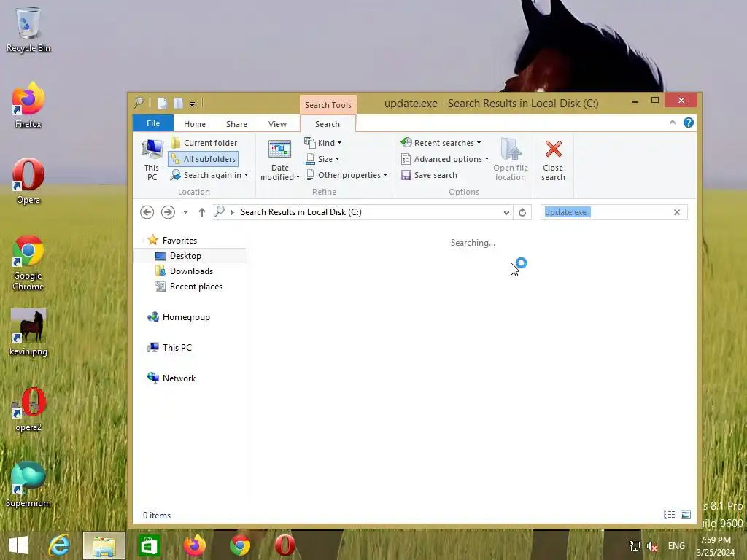This screenshot has height=560, width=747.
Task: Select the Google Chrome desktop shortcut
Action: 28,262
